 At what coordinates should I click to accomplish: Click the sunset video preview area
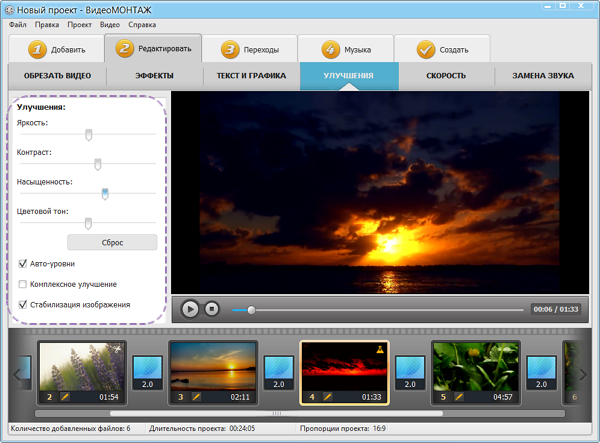380,192
